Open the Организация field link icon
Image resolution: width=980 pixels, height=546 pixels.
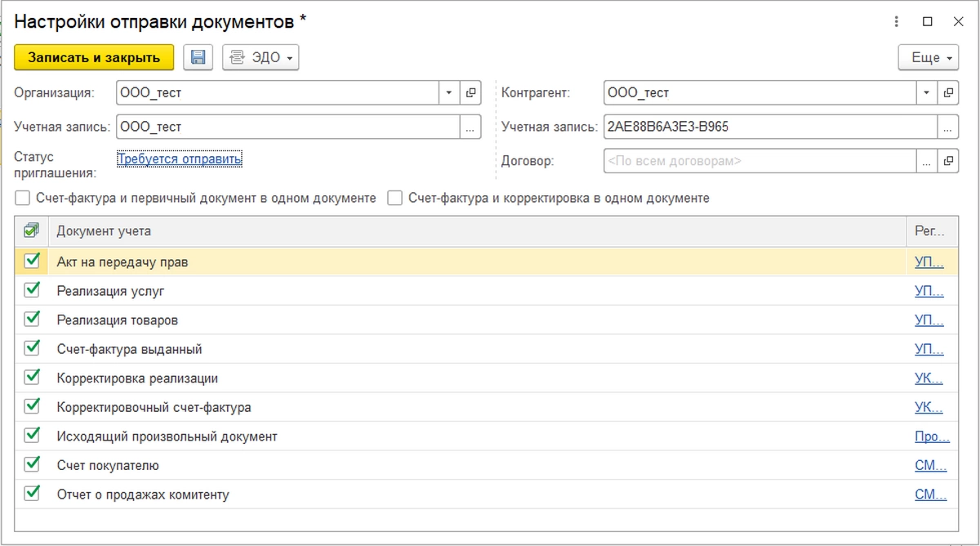[471, 93]
